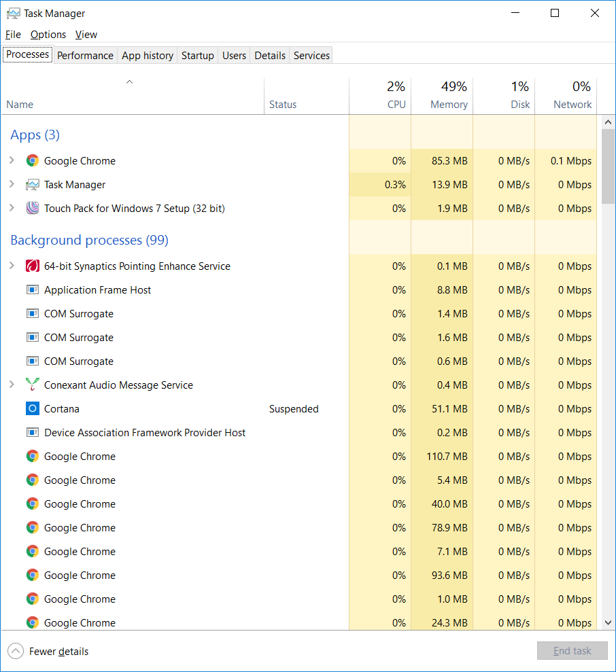Expand the Google Chrome app group
This screenshot has width=616, height=672.
12,160
